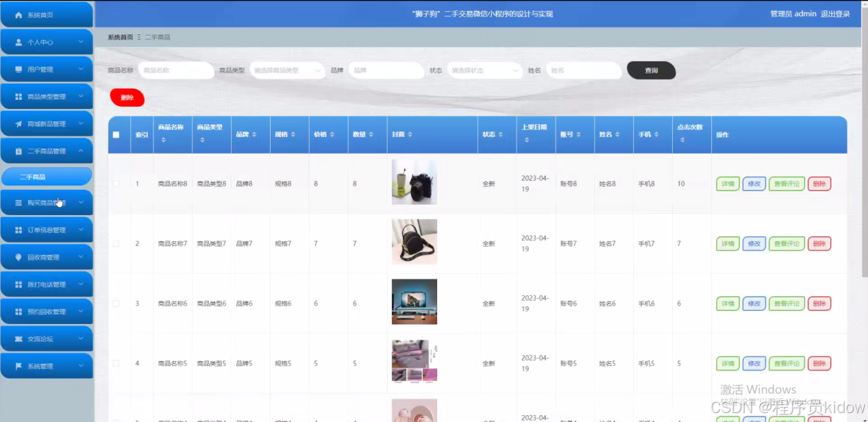Screen dimensions: 868x422
Task: Open 详情 for 商品名称8 row
Action: [x=728, y=184]
